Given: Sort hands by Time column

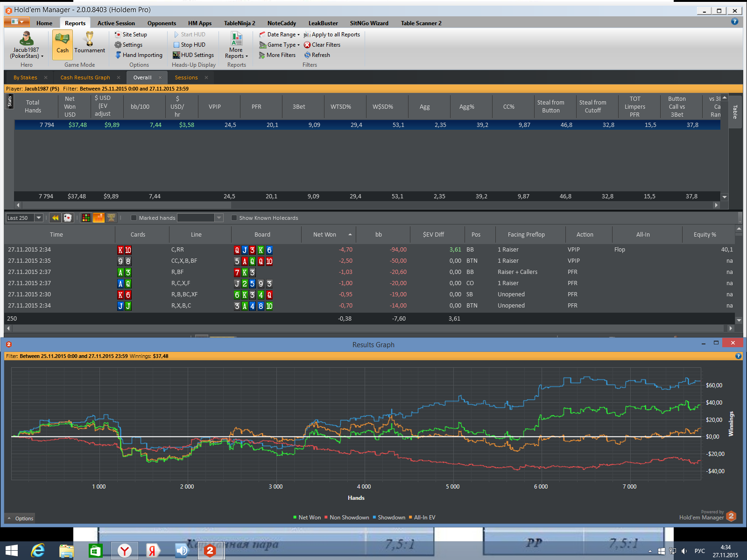Looking at the screenshot, I should [56, 235].
